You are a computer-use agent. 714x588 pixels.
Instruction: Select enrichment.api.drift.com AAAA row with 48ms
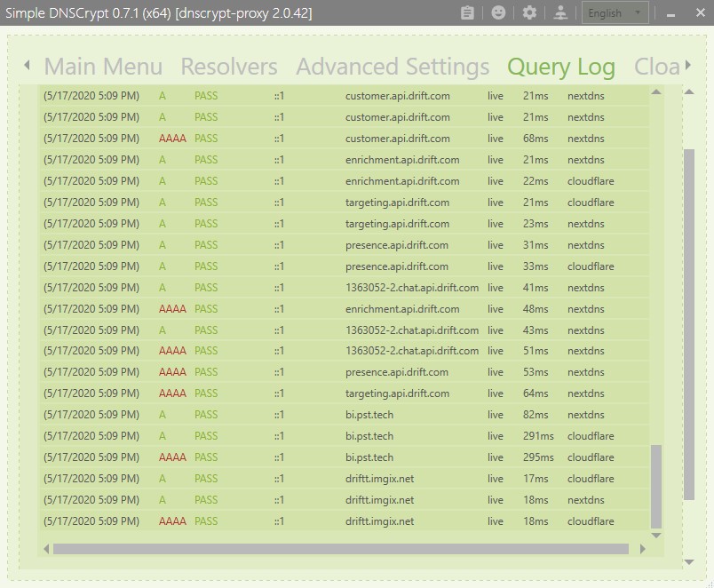tap(345, 309)
